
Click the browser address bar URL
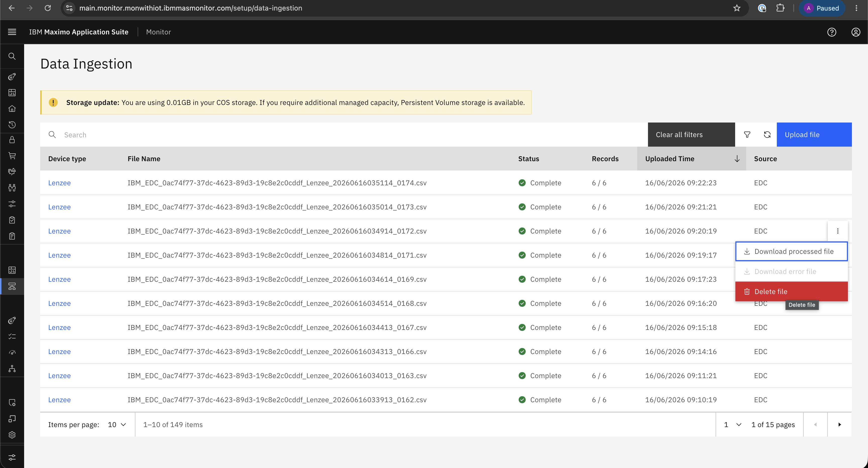190,8
